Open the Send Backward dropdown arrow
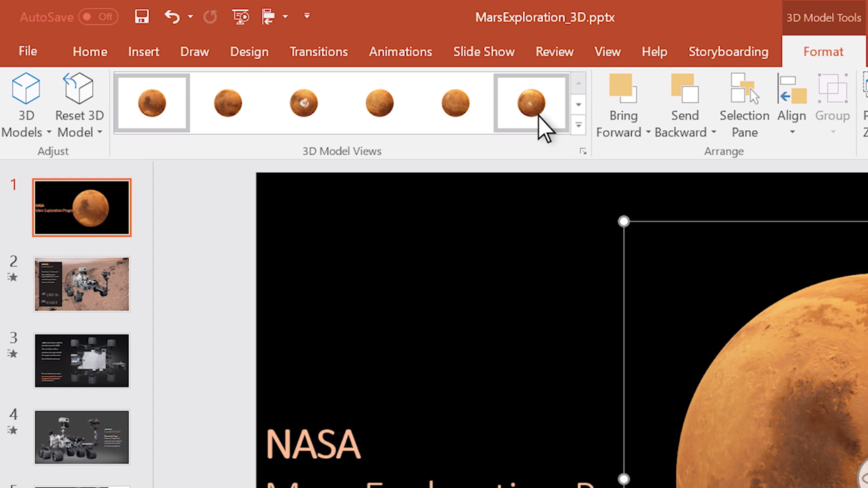The image size is (868, 488). coord(713,133)
